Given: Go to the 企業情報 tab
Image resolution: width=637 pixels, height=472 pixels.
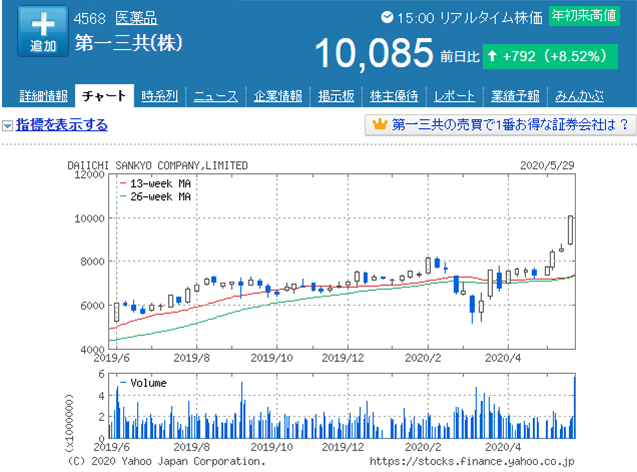Looking at the screenshot, I should 278,96.
